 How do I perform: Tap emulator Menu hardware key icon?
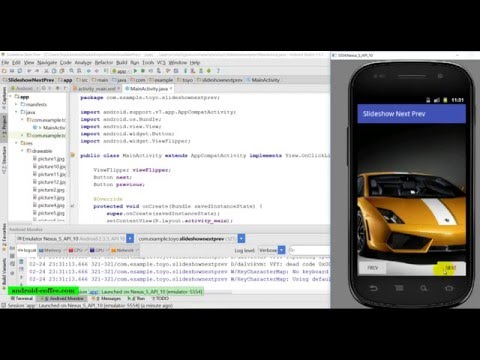point(399,288)
